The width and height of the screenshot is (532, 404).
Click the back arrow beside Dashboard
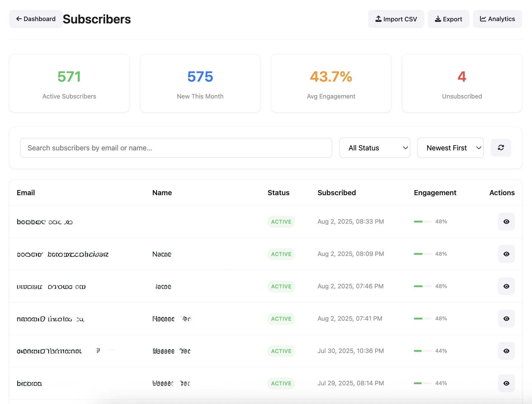point(19,19)
